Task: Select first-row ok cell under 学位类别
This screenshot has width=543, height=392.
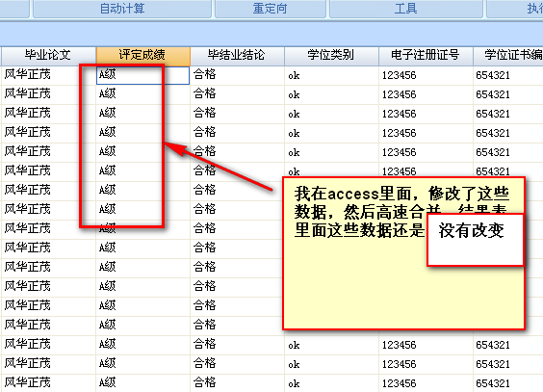Action: coord(331,75)
